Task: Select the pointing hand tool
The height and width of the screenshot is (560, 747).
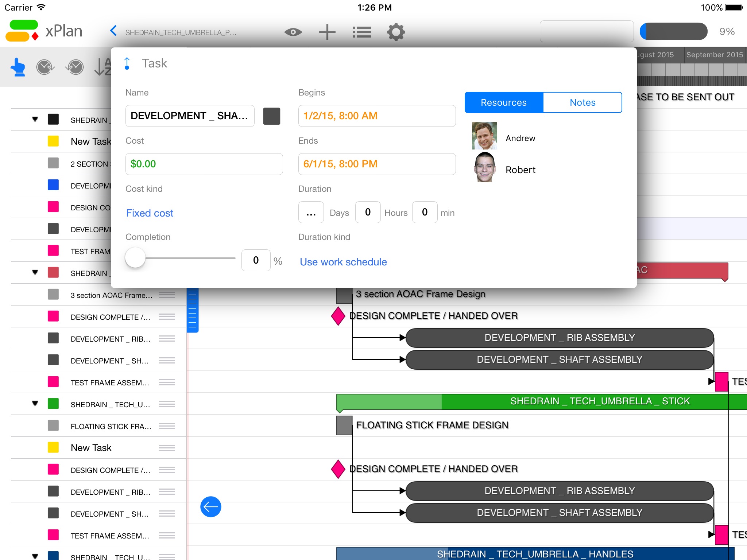Action: pyautogui.click(x=18, y=67)
